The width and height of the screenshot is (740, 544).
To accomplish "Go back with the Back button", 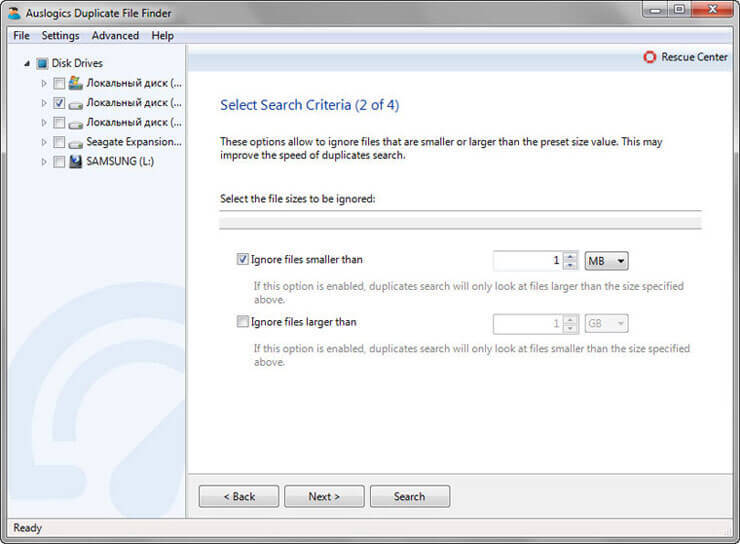I will click(238, 496).
